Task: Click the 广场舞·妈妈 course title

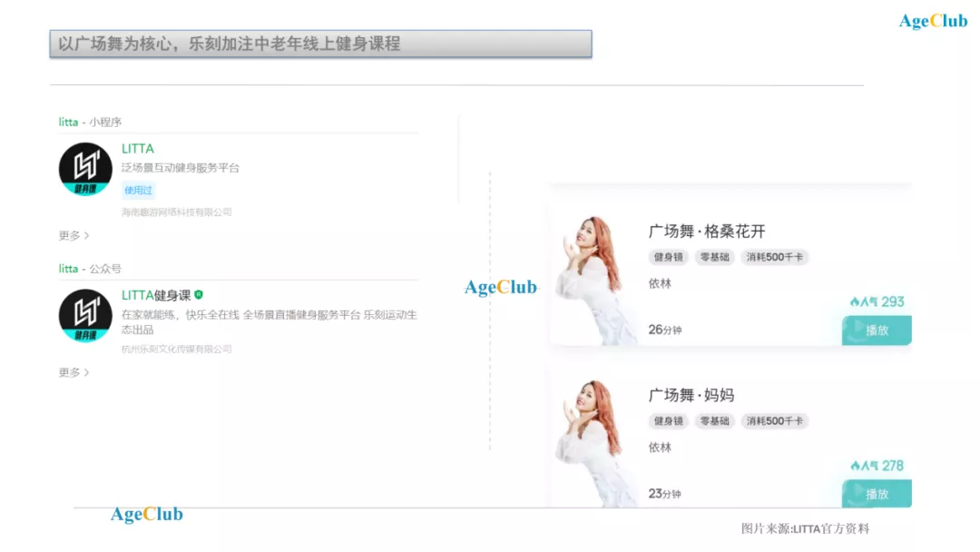Action: (691, 395)
